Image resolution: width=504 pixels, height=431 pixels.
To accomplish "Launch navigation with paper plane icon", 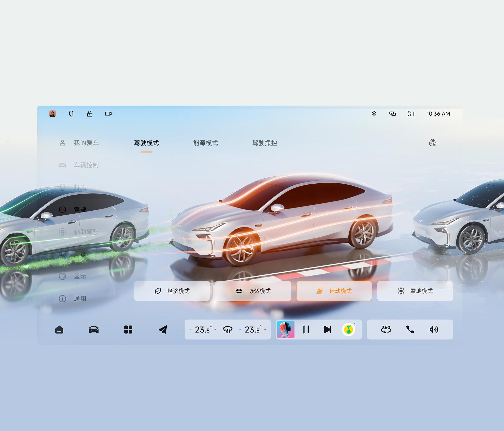I will [x=163, y=330].
